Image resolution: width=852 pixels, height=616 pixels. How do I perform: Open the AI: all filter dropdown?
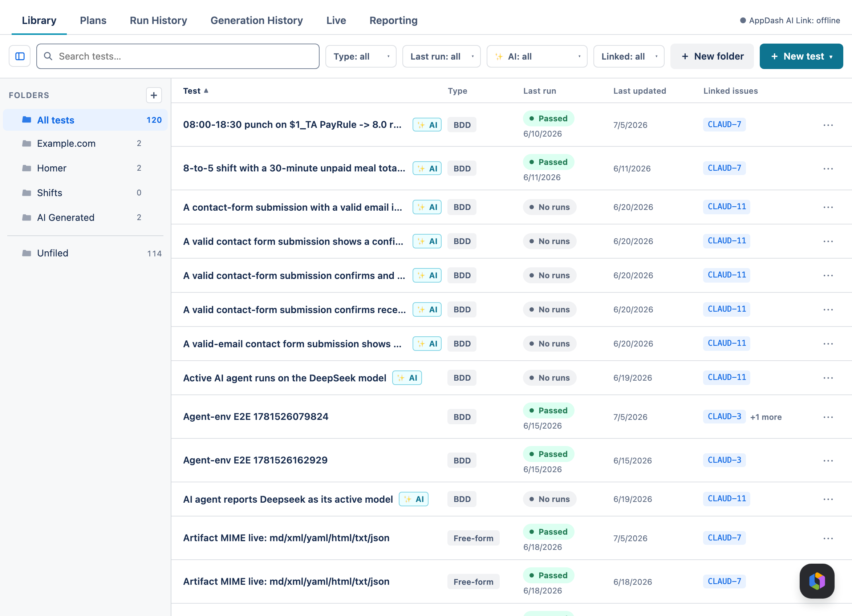[x=536, y=56]
